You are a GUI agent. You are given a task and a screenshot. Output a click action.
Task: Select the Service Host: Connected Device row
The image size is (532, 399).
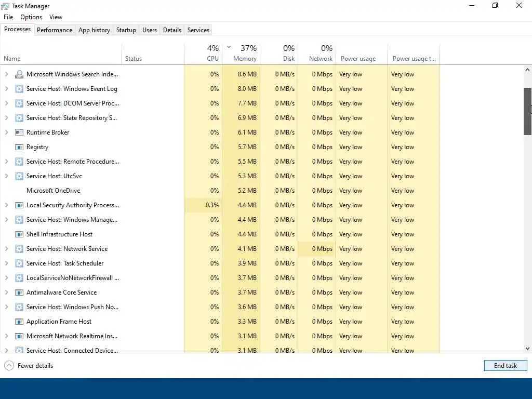coord(220,350)
